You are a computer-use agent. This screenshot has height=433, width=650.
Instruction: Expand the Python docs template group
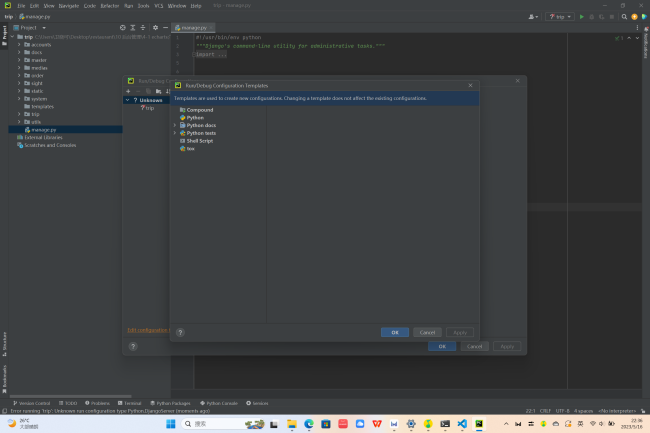175,125
